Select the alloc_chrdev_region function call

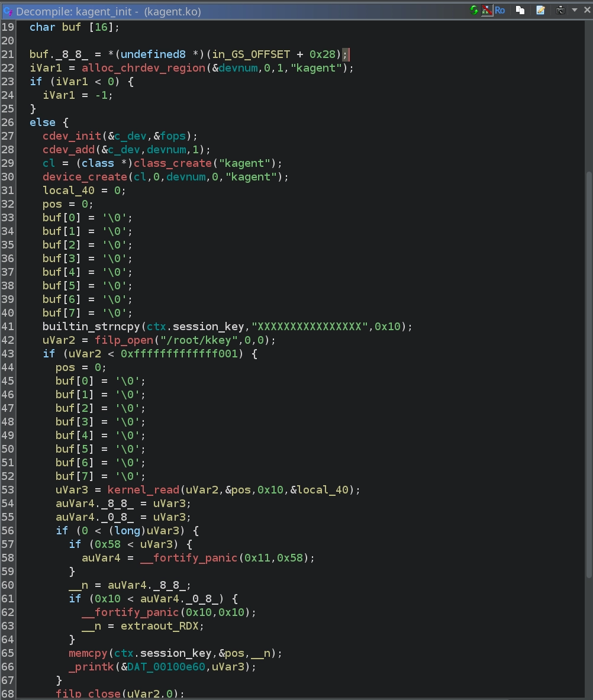pyautogui.click(x=143, y=68)
